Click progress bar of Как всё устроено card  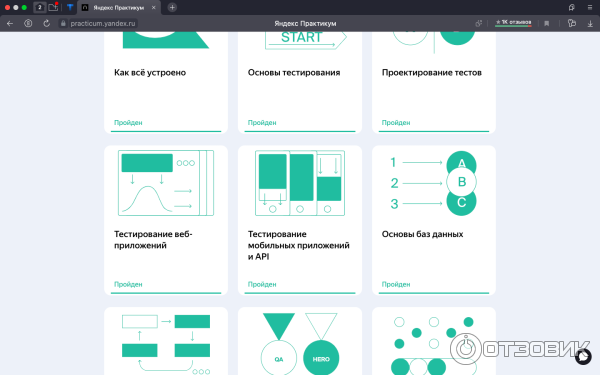166,131
